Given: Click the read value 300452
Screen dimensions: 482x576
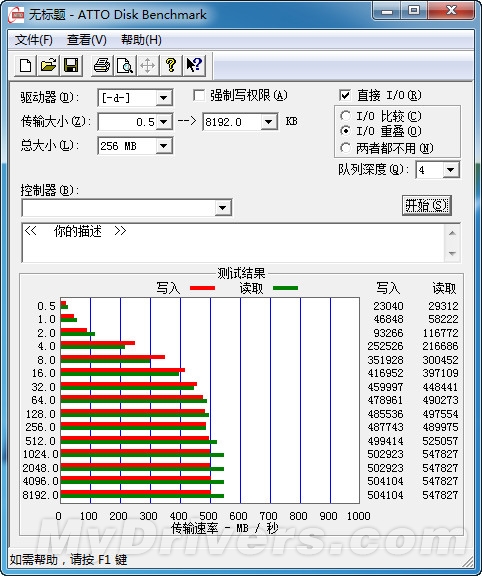Looking at the screenshot, I should [x=440, y=360].
